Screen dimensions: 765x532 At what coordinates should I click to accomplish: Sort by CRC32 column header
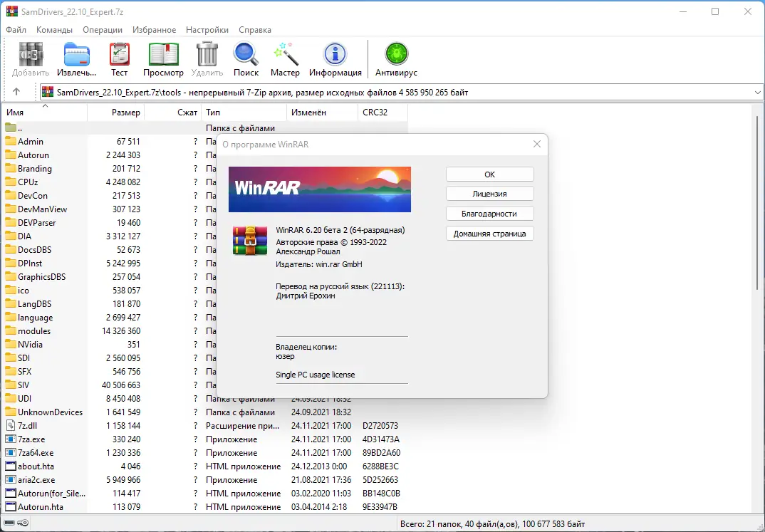click(382, 112)
